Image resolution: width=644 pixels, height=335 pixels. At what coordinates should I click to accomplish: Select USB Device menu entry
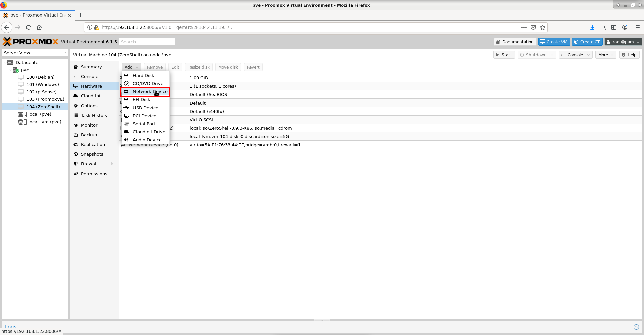point(145,108)
